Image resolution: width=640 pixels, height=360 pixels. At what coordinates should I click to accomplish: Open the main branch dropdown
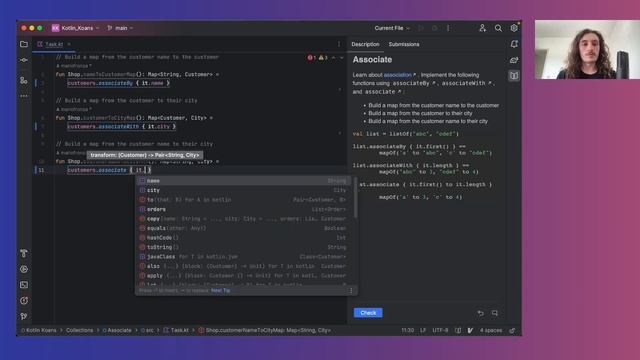click(x=120, y=28)
